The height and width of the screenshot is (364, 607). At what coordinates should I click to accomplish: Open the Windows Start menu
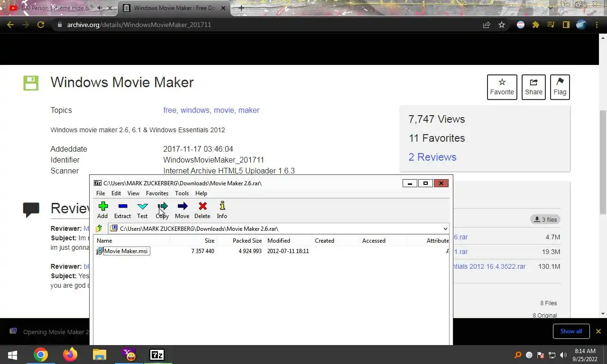pos(13,355)
